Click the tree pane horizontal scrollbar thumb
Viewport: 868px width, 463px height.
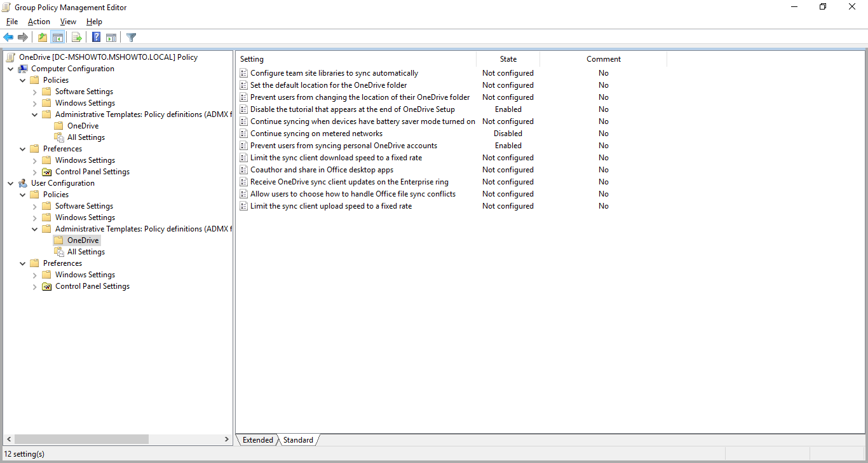[x=81, y=439]
